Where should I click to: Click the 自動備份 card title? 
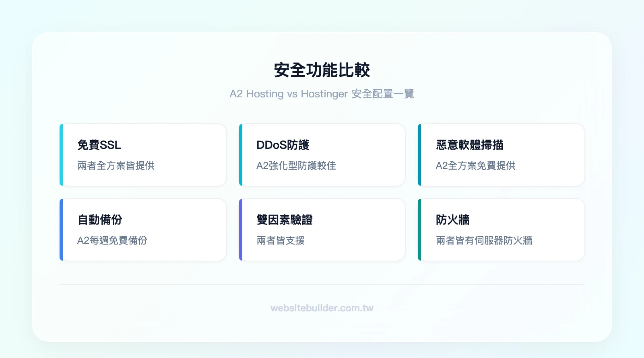100,220
